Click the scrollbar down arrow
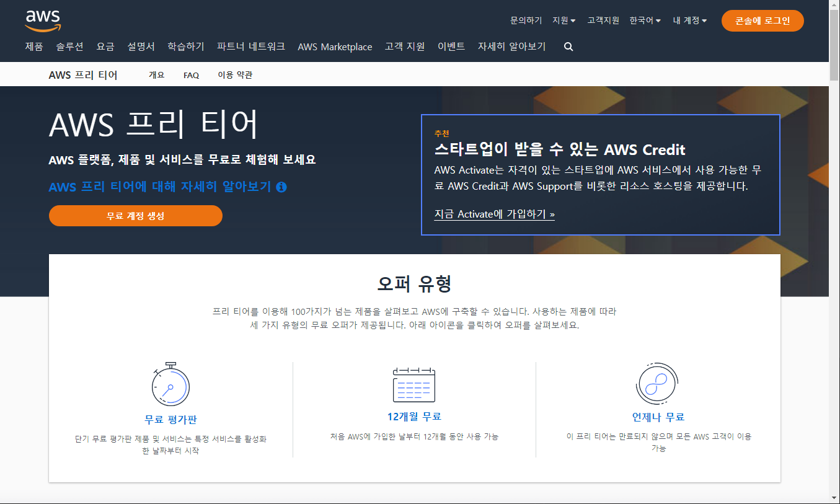Image resolution: width=840 pixels, height=504 pixels. [x=834, y=498]
